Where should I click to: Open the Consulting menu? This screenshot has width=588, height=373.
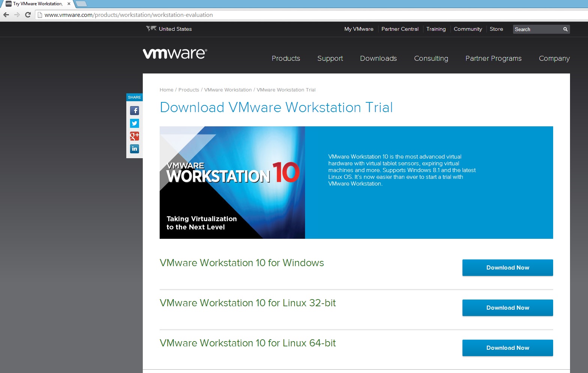pyautogui.click(x=431, y=58)
